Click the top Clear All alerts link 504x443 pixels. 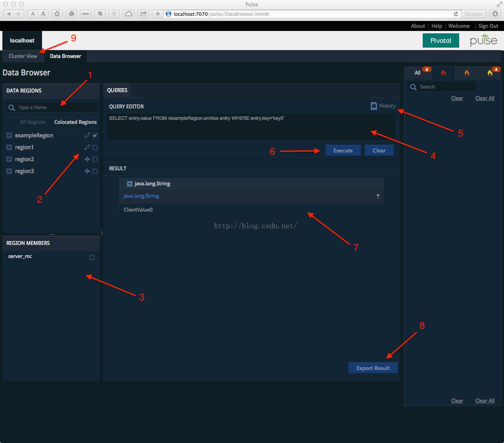[x=485, y=98]
